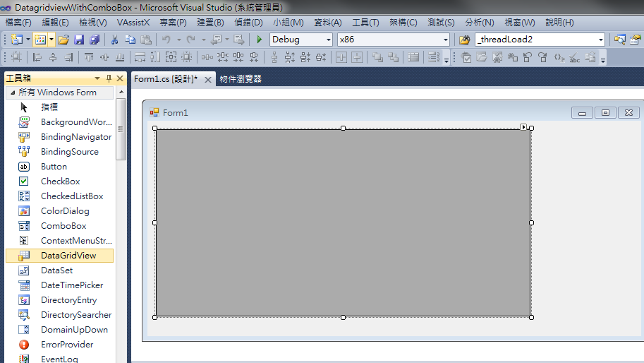Click the Save All icon

point(95,40)
